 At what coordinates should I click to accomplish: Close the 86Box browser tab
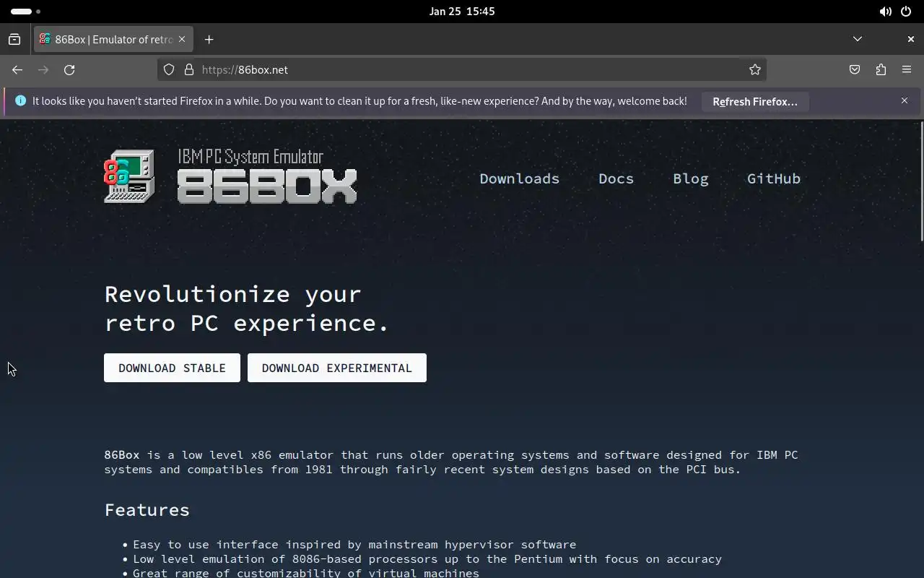pos(182,40)
